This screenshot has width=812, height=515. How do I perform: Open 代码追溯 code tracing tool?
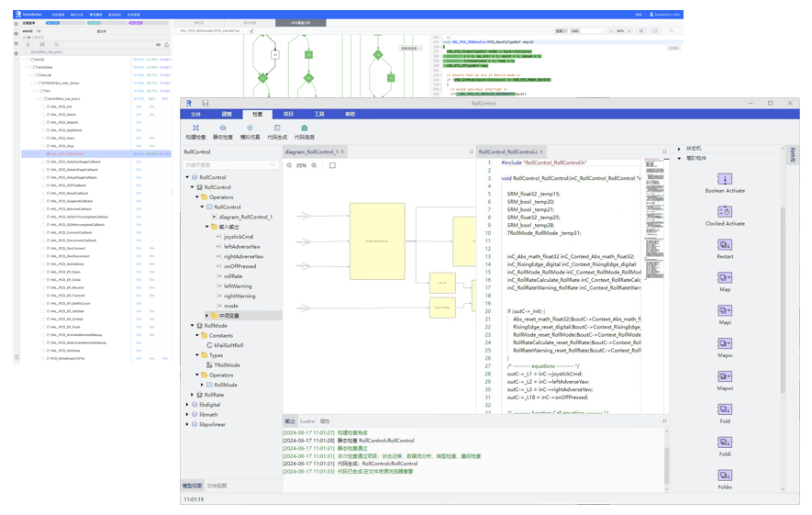click(304, 129)
